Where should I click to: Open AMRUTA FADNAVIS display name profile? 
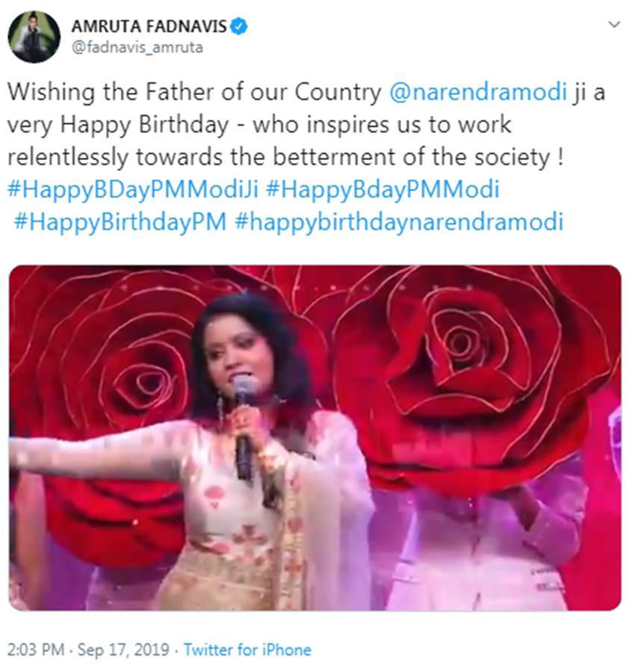tap(149, 26)
